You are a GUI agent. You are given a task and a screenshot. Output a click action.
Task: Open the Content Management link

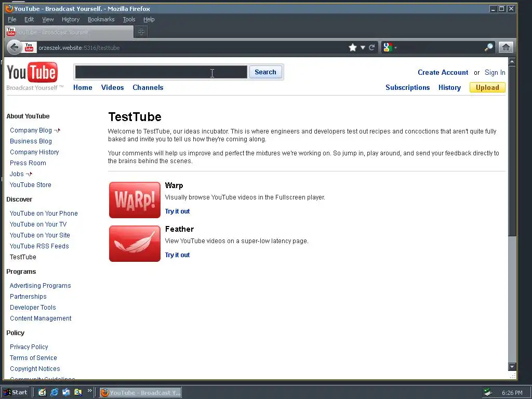[x=41, y=318]
